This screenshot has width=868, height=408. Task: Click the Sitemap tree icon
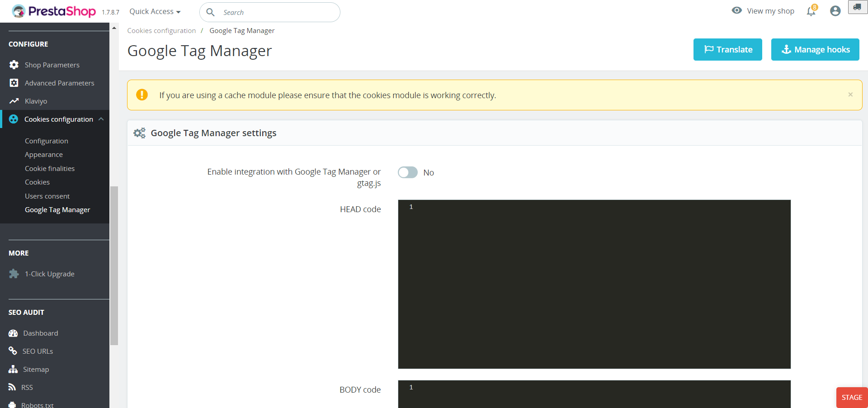pyautogui.click(x=13, y=369)
